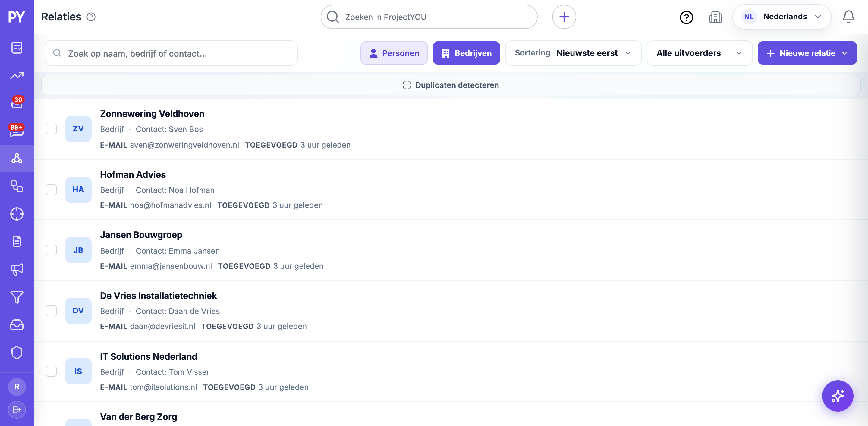The width and height of the screenshot is (868, 426).
Task: Click Contact: Emma Jansen text
Action: click(178, 251)
